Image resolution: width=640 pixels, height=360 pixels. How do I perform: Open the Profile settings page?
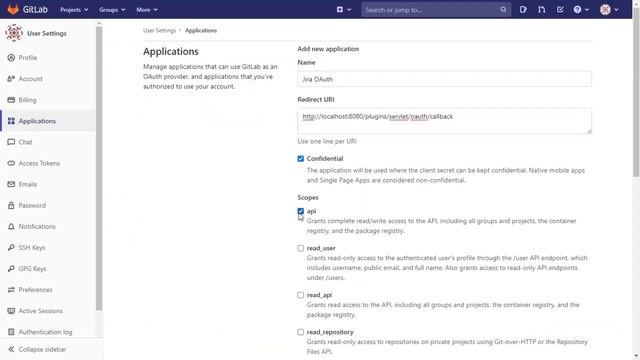(28, 58)
